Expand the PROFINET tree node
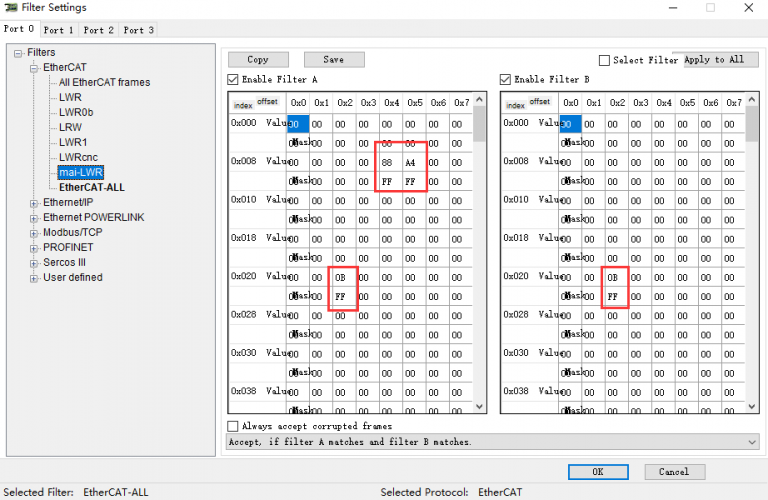Image resolution: width=768 pixels, height=500 pixels. point(34,247)
